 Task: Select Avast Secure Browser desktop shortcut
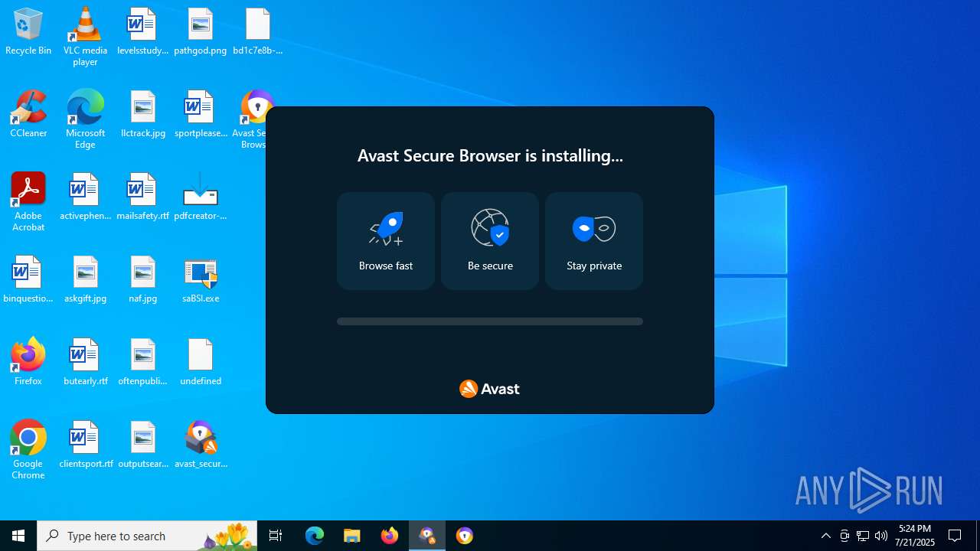click(x=254, y=119)
